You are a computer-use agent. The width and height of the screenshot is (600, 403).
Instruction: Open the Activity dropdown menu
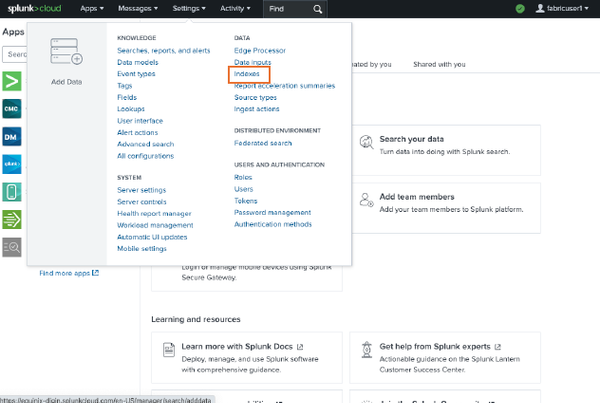pos(236,9)
